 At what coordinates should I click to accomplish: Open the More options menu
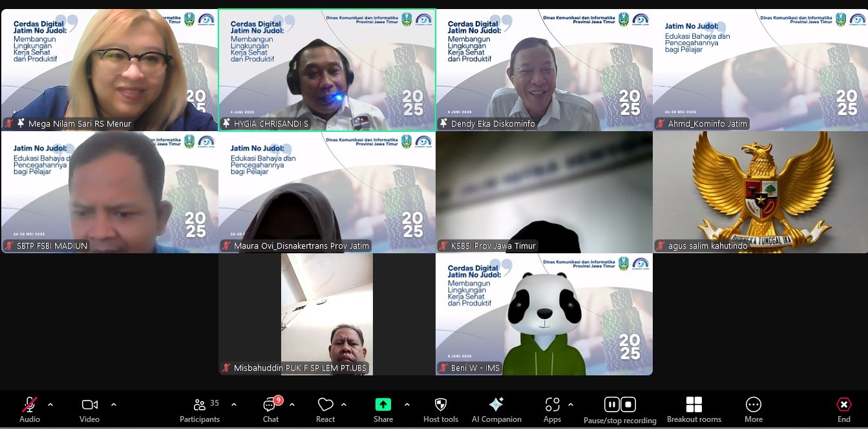click(x=754, y=408)
